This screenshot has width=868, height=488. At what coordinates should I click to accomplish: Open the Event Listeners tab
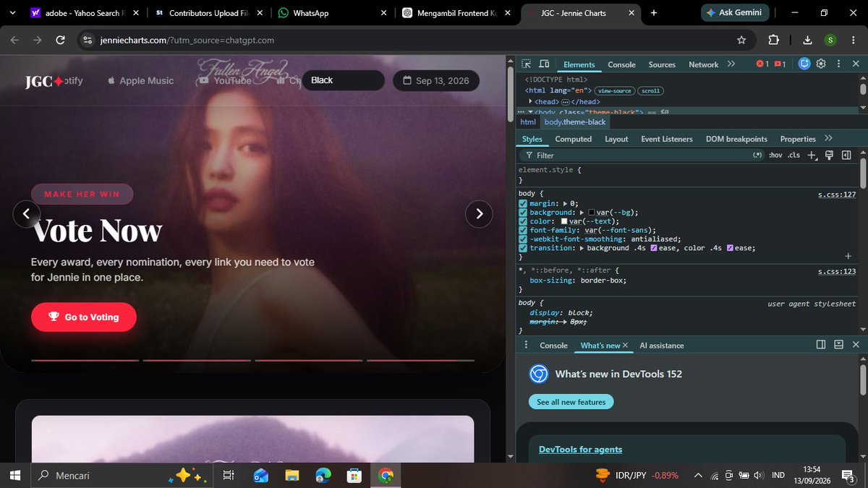[667, 139]
